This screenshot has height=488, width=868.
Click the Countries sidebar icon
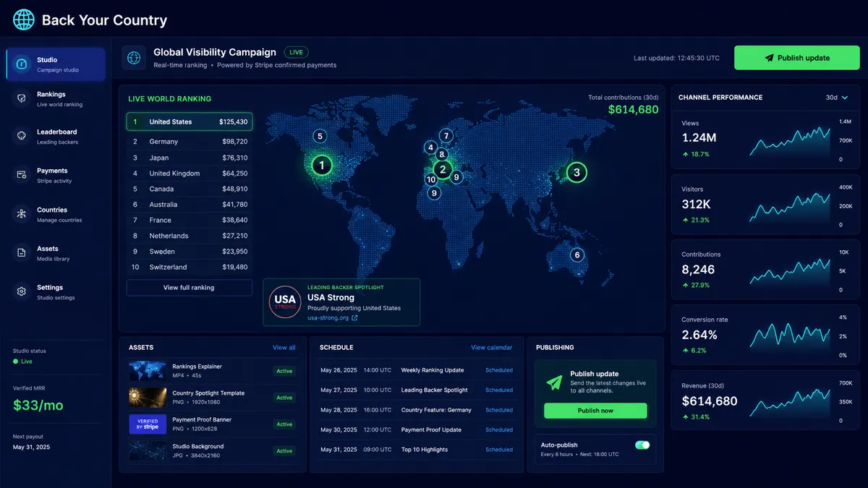(x=22, y=215)
